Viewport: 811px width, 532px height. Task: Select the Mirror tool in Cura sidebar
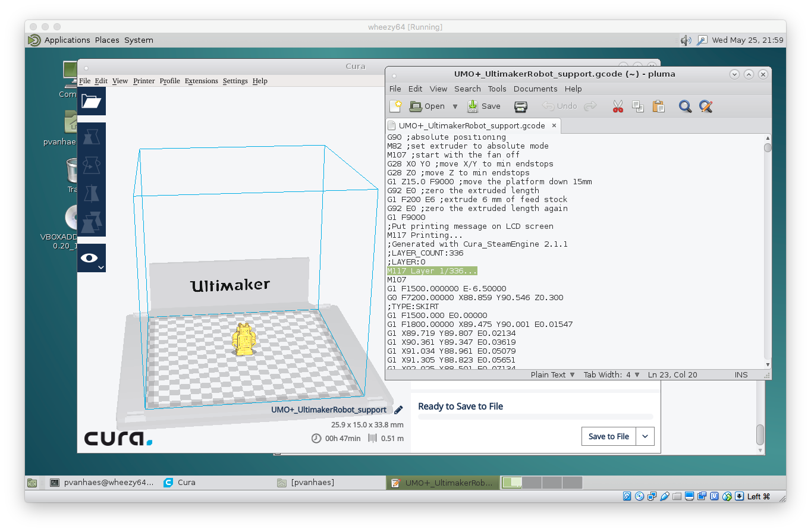click(91, 194)
